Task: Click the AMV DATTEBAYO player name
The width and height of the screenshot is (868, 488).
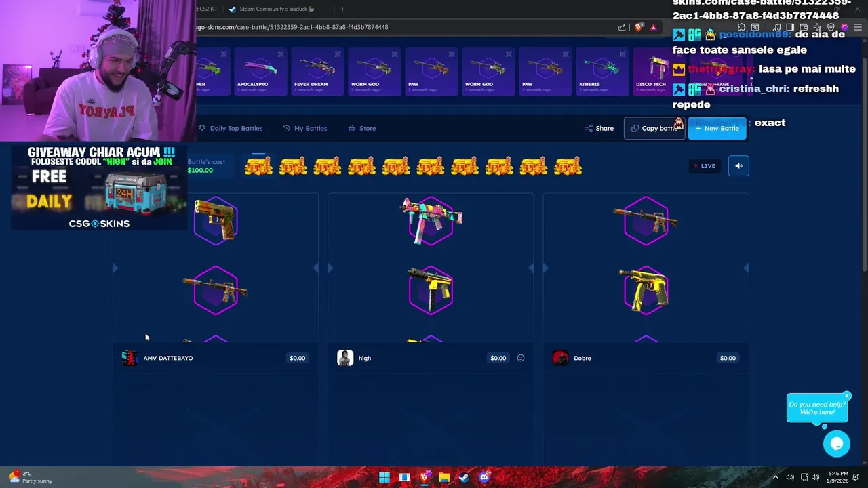Action: pyautogui.click(x=168, y=358)
